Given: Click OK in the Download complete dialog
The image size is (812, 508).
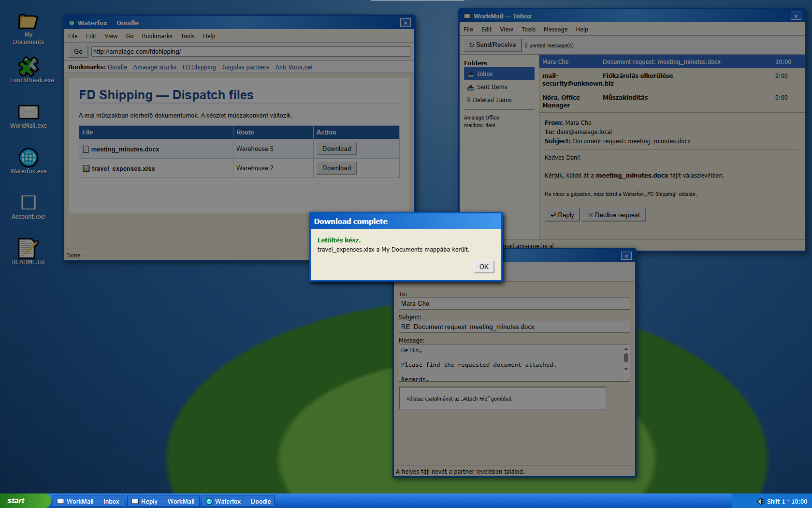Looking at the screenshot, I should click(484, 267).
